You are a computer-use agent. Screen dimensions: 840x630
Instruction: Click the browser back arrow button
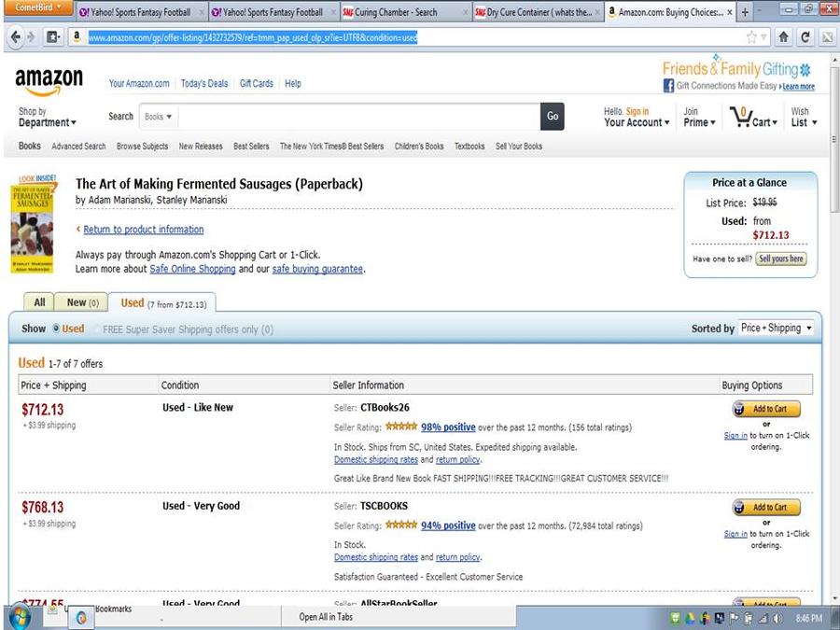[15, 38]
